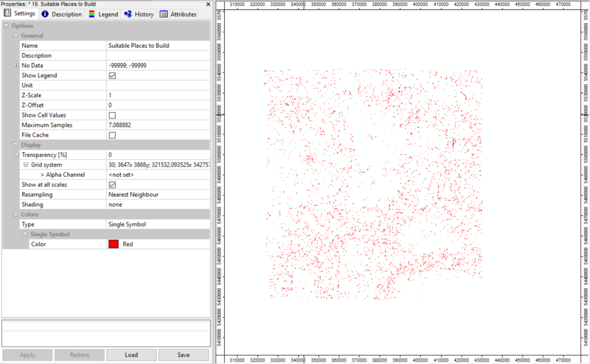
Task: Click the Grid system value cell
Action: point(158,165)
